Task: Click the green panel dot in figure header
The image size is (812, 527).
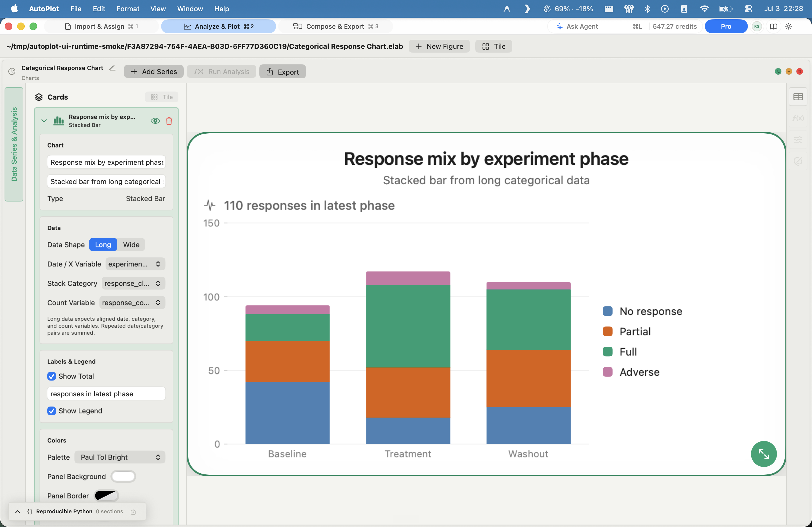Action: click(778, 71)
